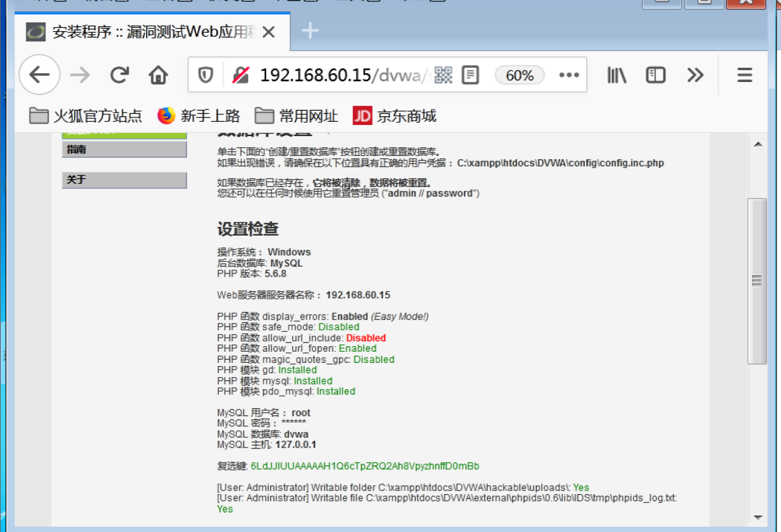Open the 新手上路 bookmark

pos(198,116)
